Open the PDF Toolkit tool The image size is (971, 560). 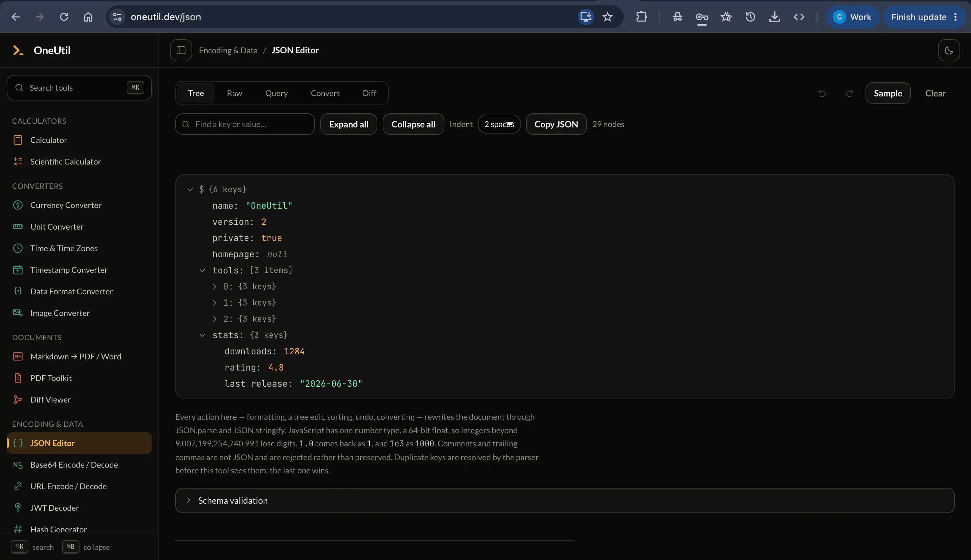coord(79,378)
